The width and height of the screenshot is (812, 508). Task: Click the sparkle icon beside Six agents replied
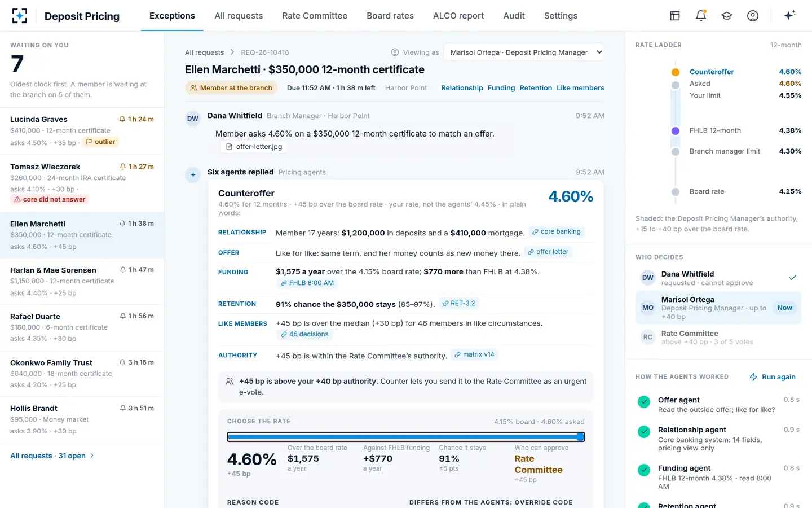193,175
